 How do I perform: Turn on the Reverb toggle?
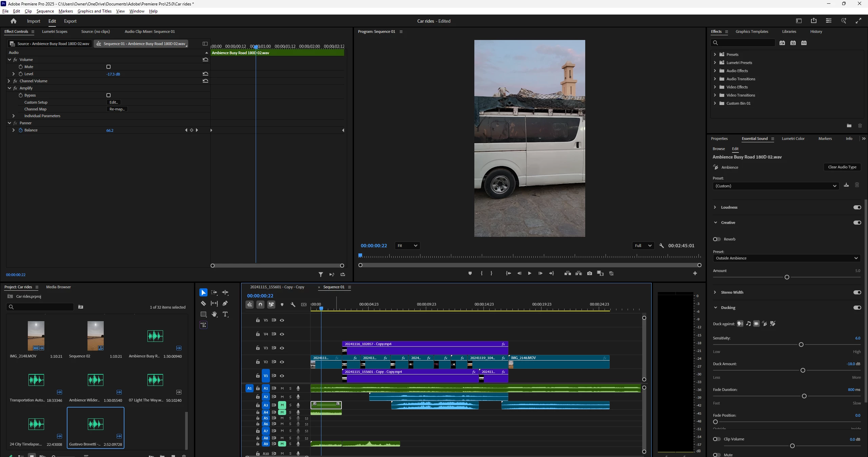coord(716,239)
